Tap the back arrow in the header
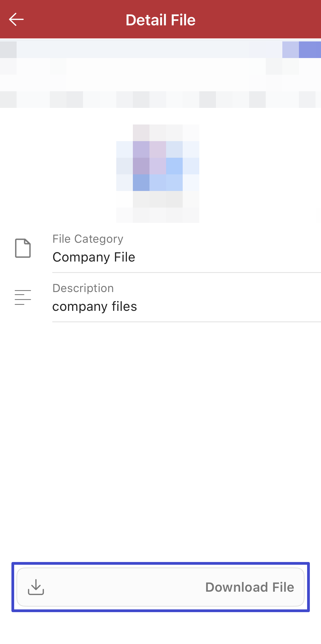This screenshot has height=644, width=321. coord(16,20)
